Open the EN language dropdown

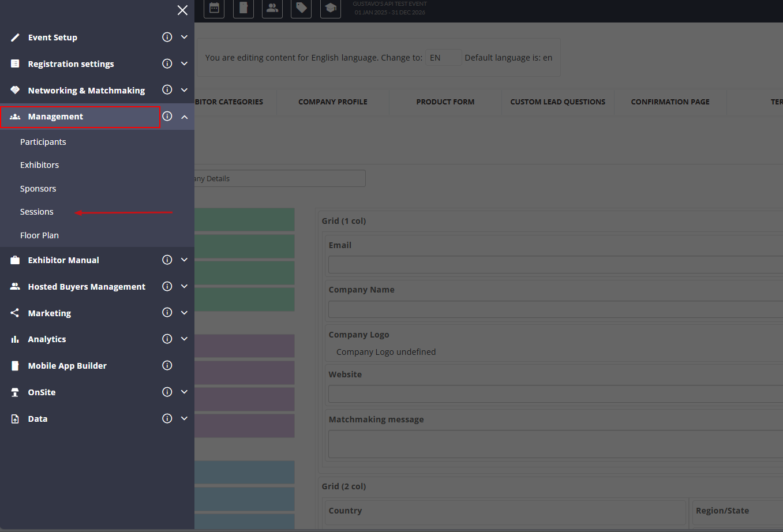tap(443, 58)
